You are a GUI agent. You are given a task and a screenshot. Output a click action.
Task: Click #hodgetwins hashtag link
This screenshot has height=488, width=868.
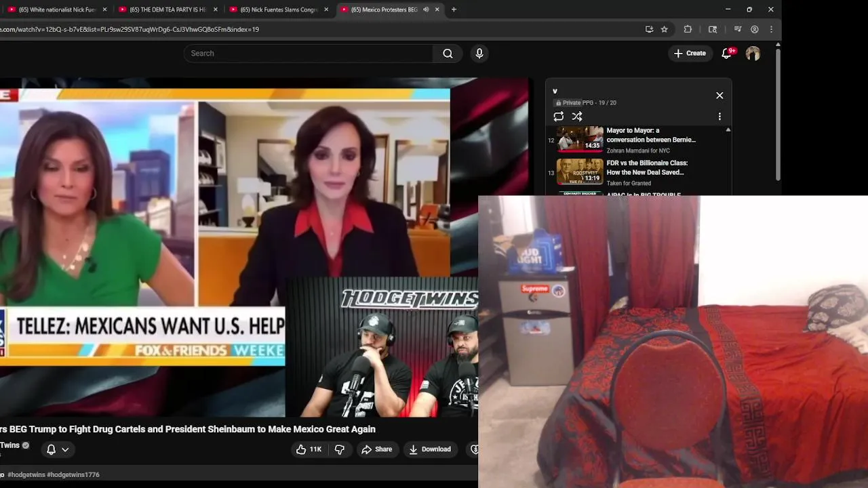click(26, 475)
